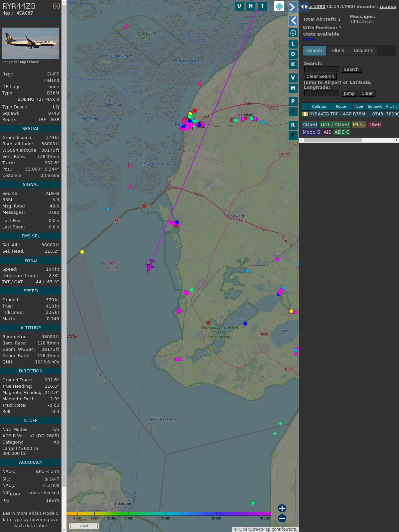Expand sidebar with right chevron arrow
Screen dimensions: 399x532
point(292,7)
